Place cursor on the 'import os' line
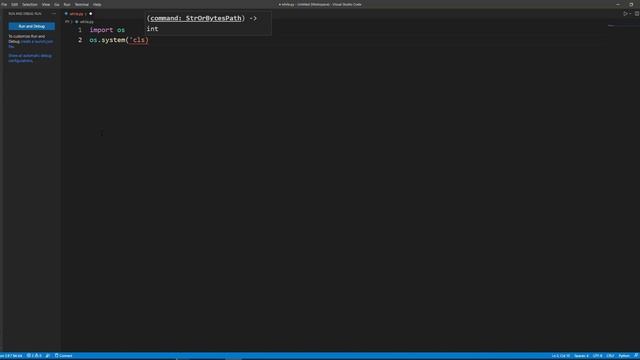The image size is (640, 360). point(107,30)
